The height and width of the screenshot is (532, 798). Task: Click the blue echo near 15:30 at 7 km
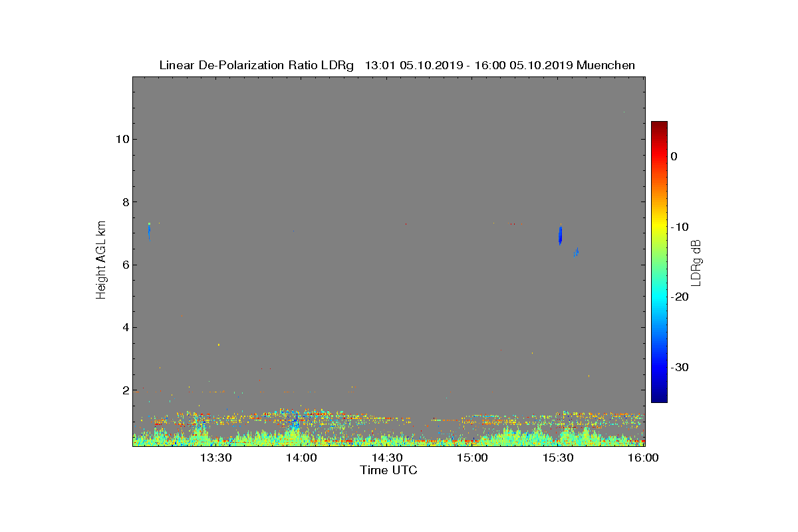pyautogui.click(x=561, y=235)
